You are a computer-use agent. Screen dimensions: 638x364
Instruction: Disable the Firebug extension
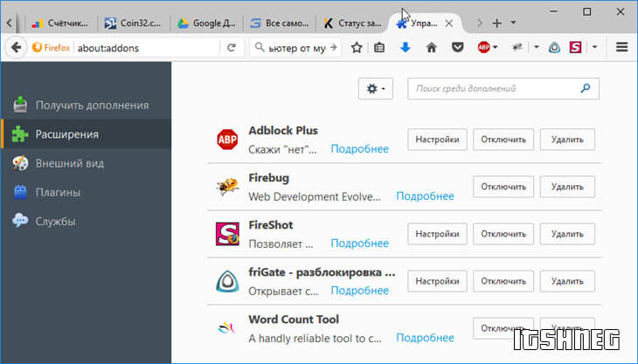[x=503, y=187]
